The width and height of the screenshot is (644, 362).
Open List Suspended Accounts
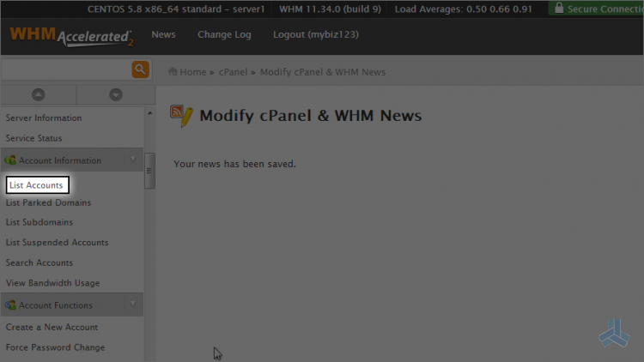pos(57,243)
